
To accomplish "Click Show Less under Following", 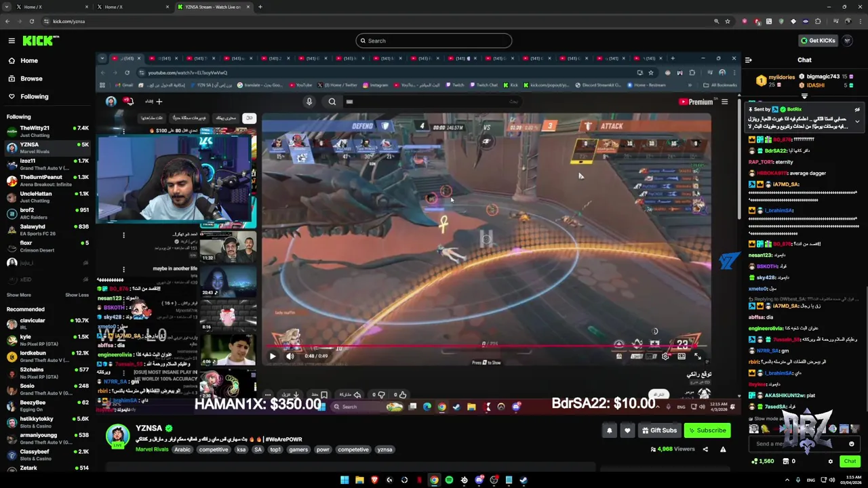I will click(x=77, y=295).
